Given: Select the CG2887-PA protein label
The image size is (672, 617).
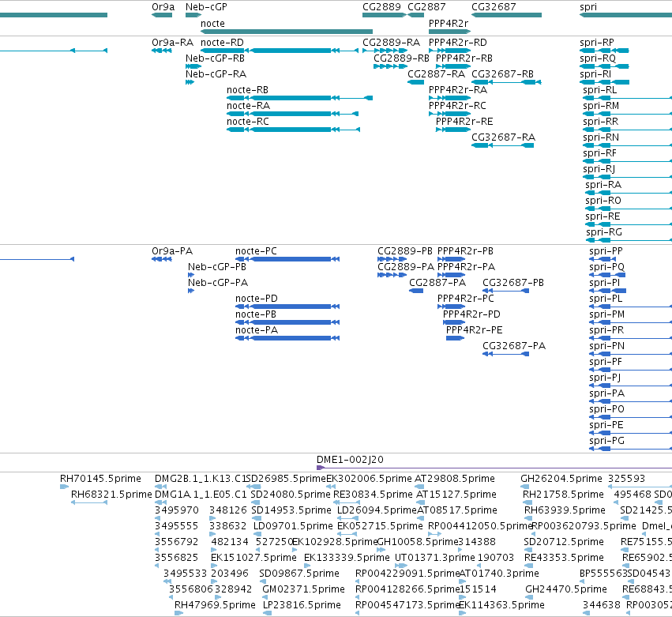Looking at the screenshot, I should (x=437, y=283).
